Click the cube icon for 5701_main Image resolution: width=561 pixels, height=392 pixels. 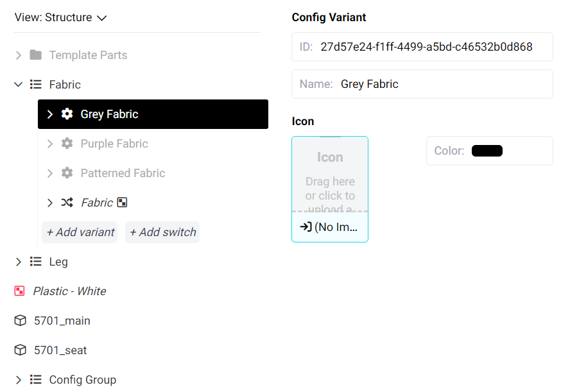pos(21,321)
